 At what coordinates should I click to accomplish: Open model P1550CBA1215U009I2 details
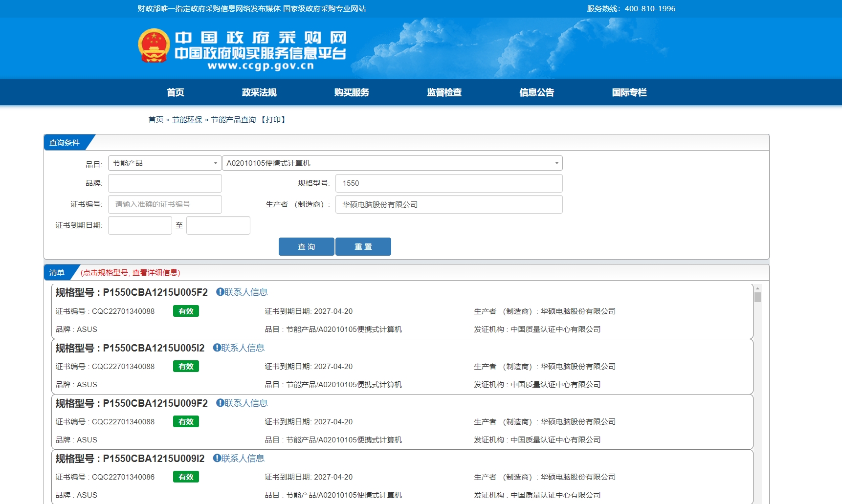[x=154, y=459]
